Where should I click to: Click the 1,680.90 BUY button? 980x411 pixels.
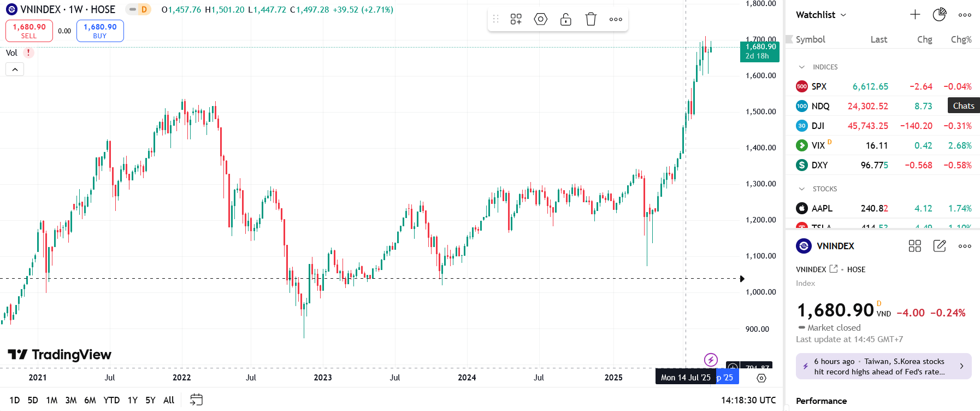tap(100, 31)
